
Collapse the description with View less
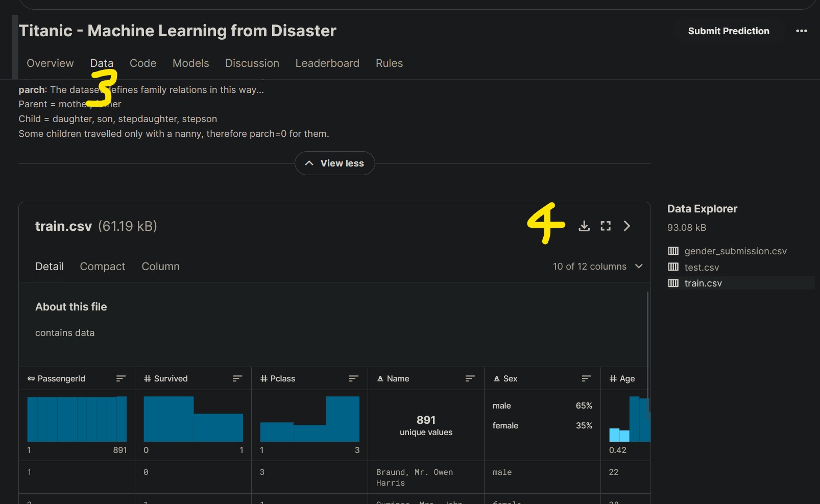click(335, 163)
